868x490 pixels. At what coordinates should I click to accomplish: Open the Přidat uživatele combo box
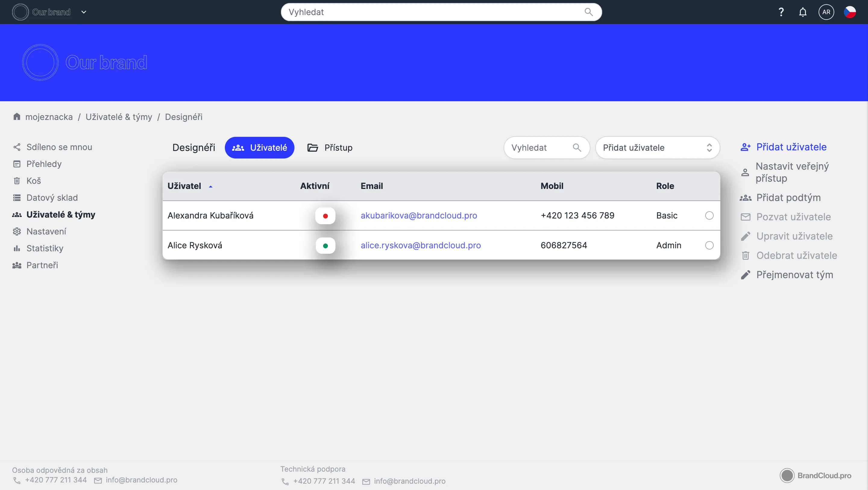(x=657, y=148)
